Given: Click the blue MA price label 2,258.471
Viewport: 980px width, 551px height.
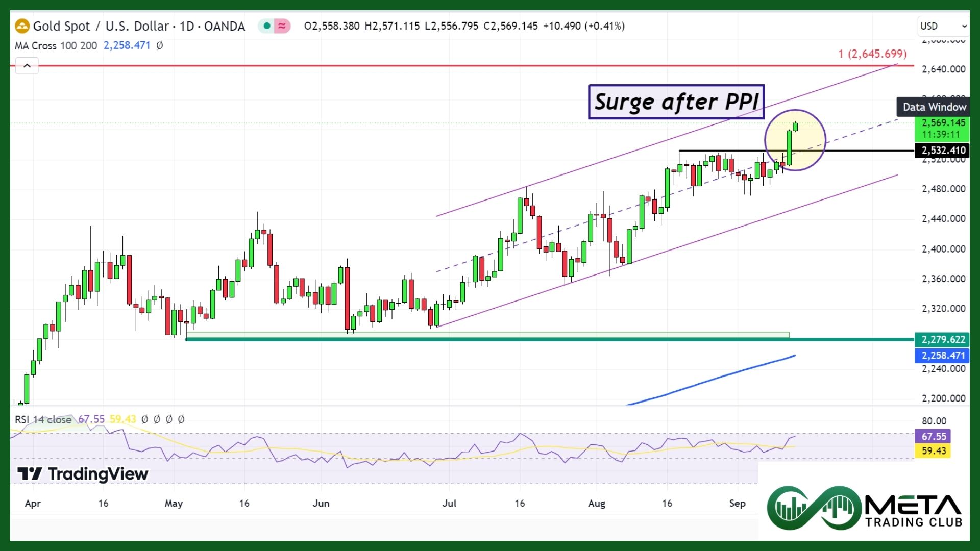Looking at the screenshot, I should click(x=942, y=356).
